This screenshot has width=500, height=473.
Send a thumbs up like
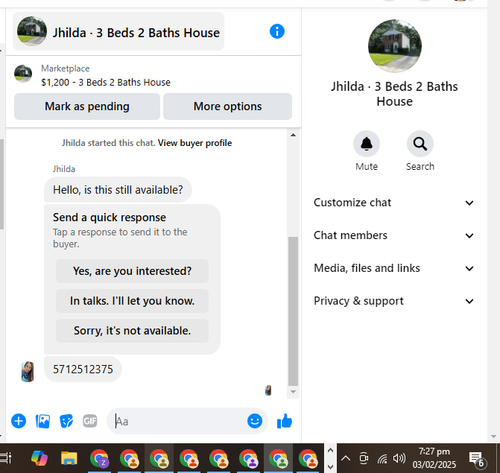click(x=284, y=421)
